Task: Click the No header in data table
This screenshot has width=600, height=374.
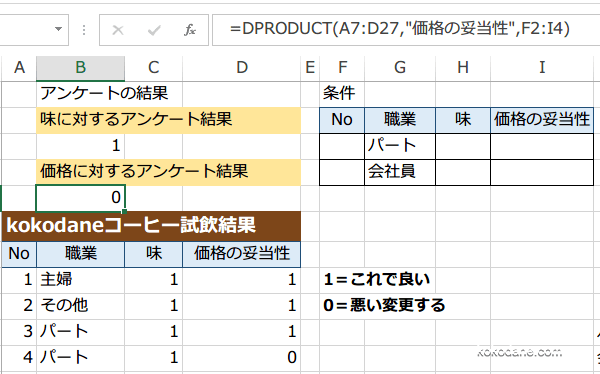Action: tap(19, 254)
